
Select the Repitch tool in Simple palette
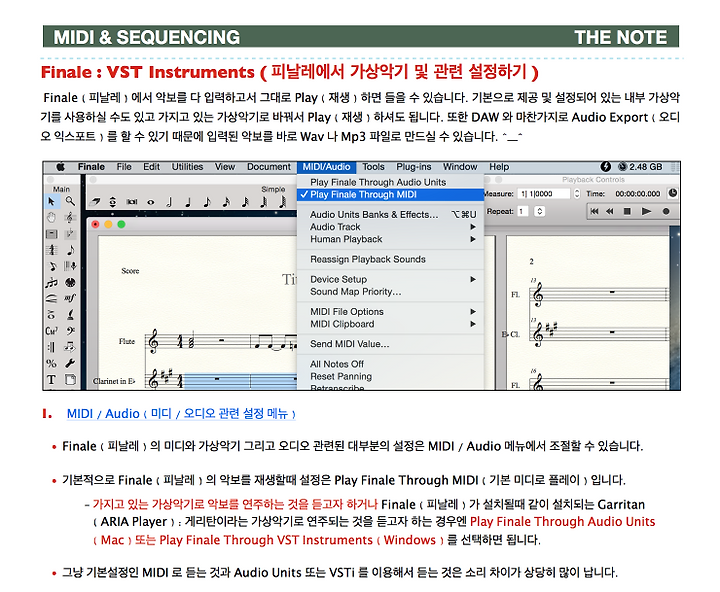coord(113,202)
